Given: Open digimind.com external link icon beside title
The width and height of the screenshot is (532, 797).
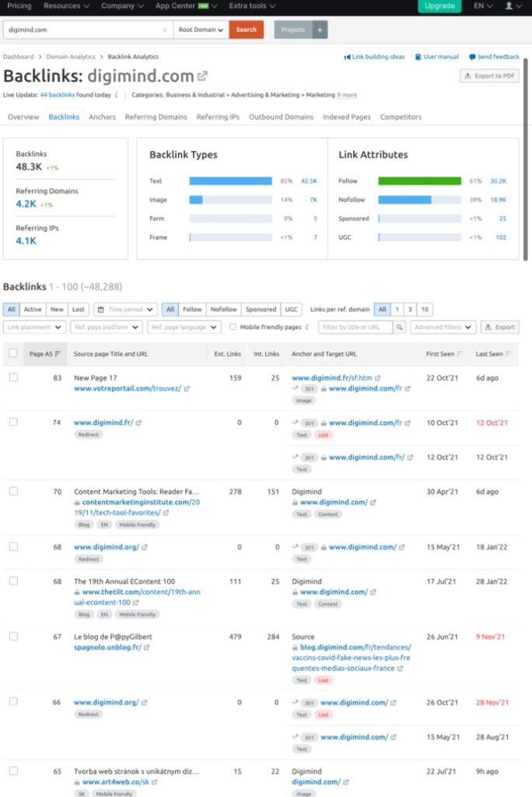Looking at the screenshot, I should (202, 76).
